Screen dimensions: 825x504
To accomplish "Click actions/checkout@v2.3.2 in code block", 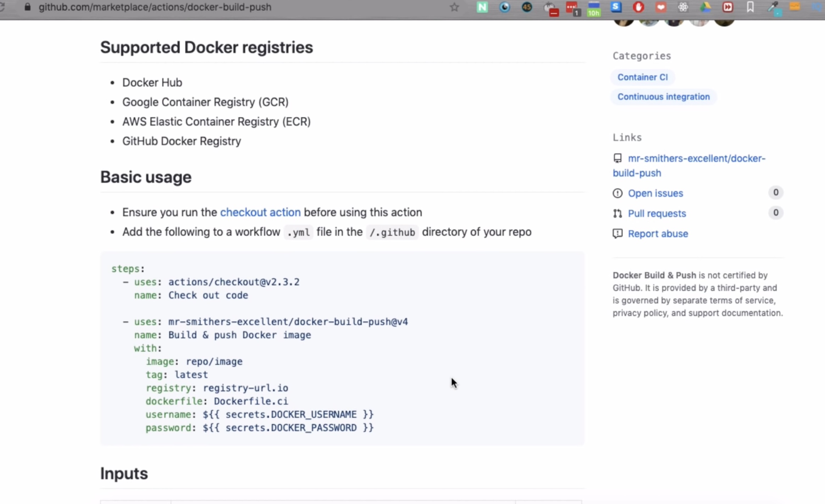I will [x=234, y=282].
